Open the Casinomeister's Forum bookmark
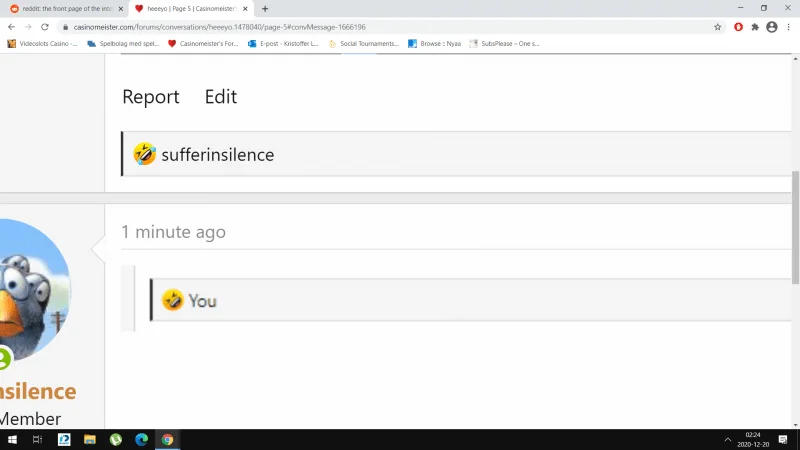This screenshot has height=450, width=800. click(x=203, y=44)
